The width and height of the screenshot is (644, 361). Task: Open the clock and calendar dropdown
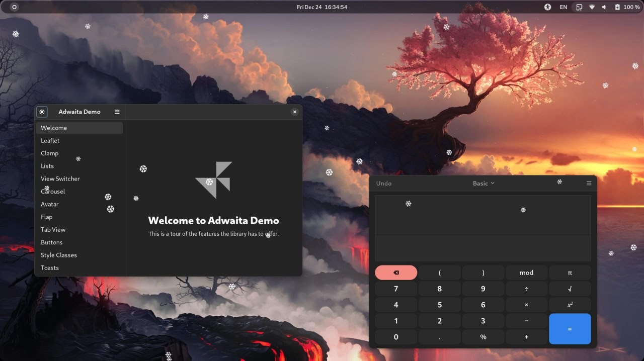pos(322,7)
